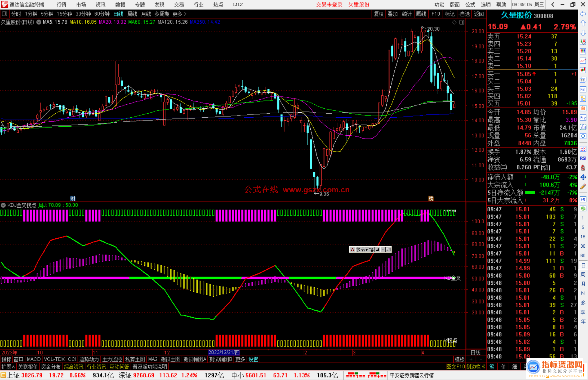Open the 模板 template dropdown
Screen dimensions: 588x380
(x=460, y=359)
